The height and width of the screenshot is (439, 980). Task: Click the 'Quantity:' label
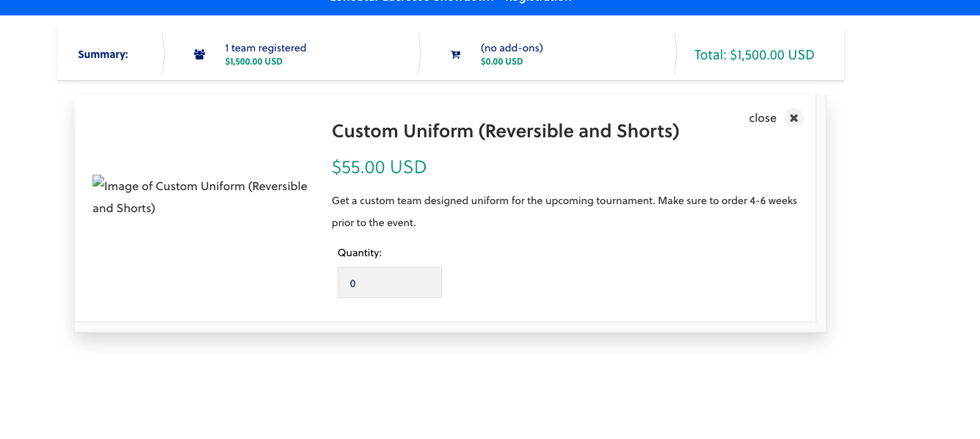click(x=360, y=253)
